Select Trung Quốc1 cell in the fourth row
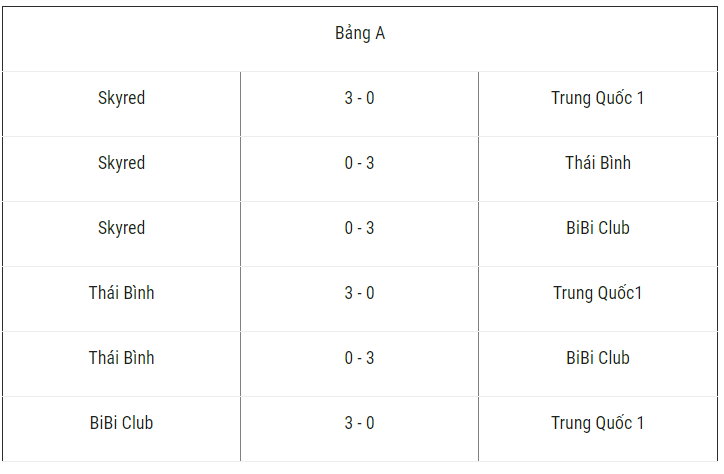 point(598,293)
